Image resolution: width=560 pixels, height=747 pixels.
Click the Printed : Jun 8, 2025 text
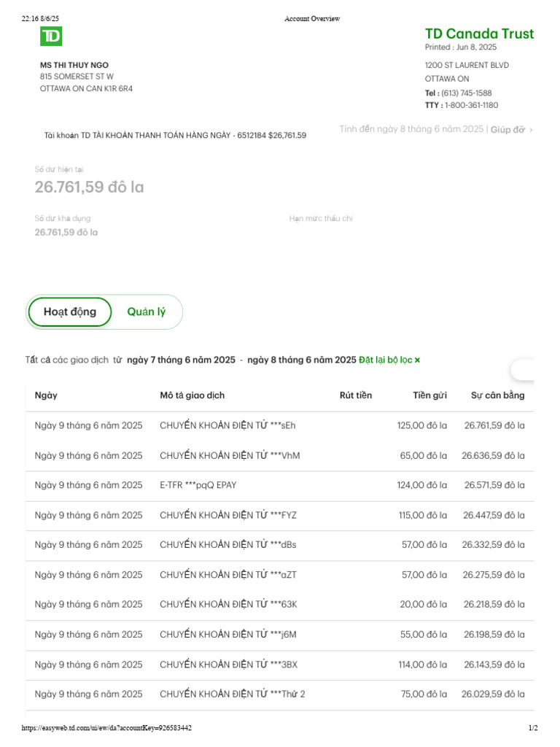461,47
